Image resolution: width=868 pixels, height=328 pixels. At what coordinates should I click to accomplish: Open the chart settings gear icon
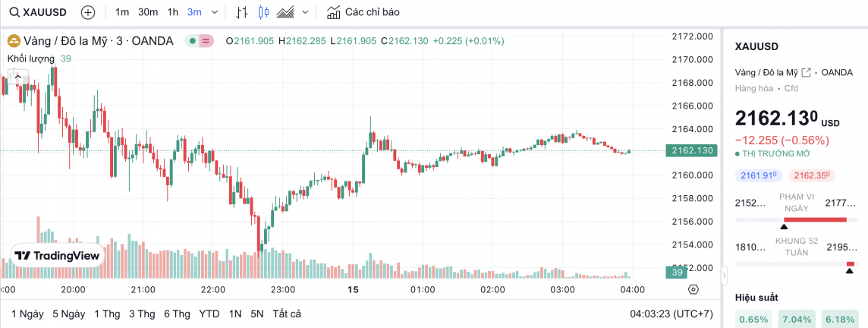coord(693,289)
